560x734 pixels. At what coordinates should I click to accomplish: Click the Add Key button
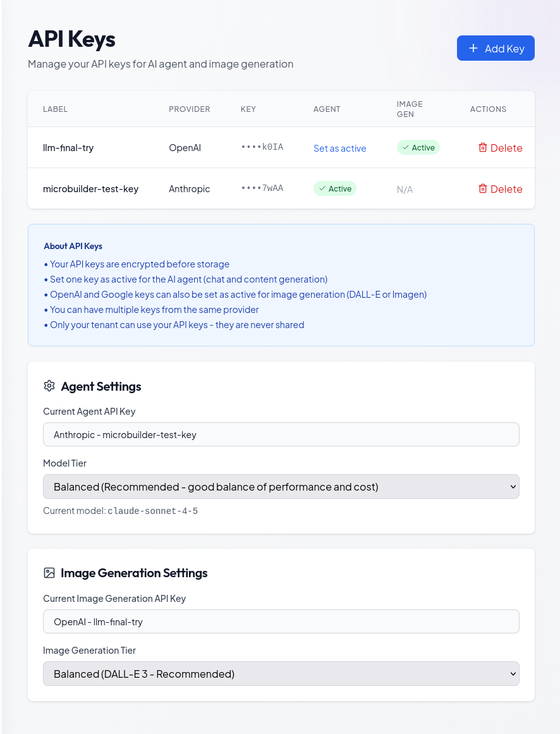[x=496, y=47]
